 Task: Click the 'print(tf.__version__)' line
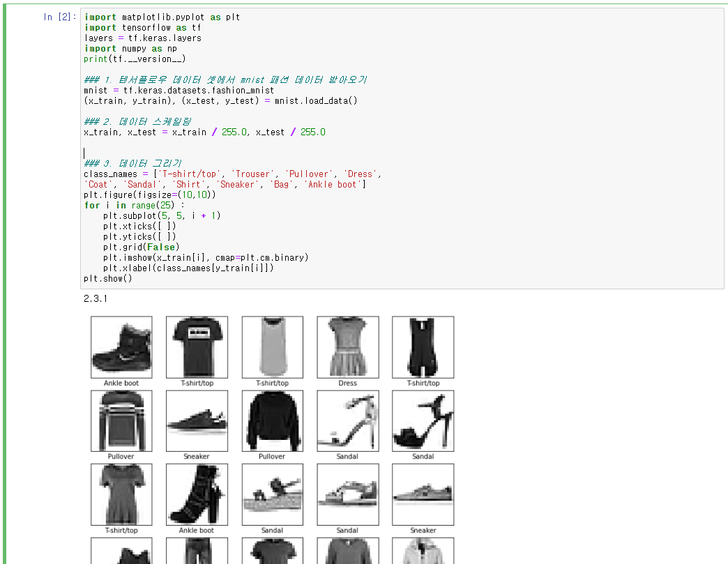tap(135, 59)
